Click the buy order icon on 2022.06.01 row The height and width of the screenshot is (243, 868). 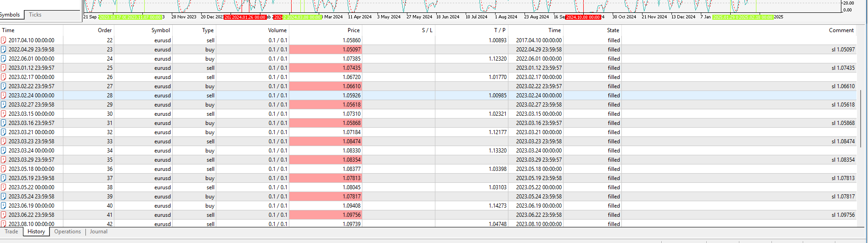[4, 59]
